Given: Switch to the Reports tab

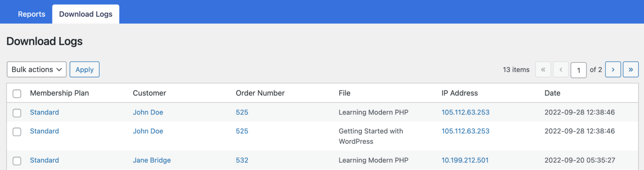Looking at the screenshot, I should 31,14.
